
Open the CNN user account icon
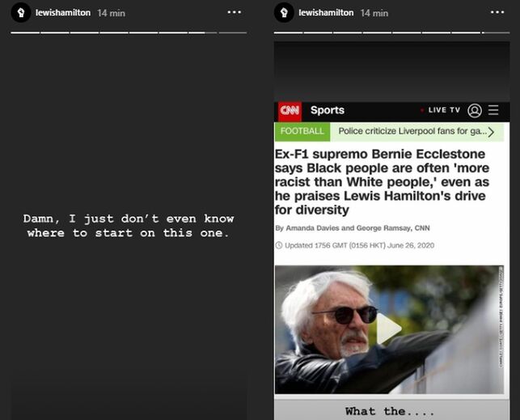(475, 111)
